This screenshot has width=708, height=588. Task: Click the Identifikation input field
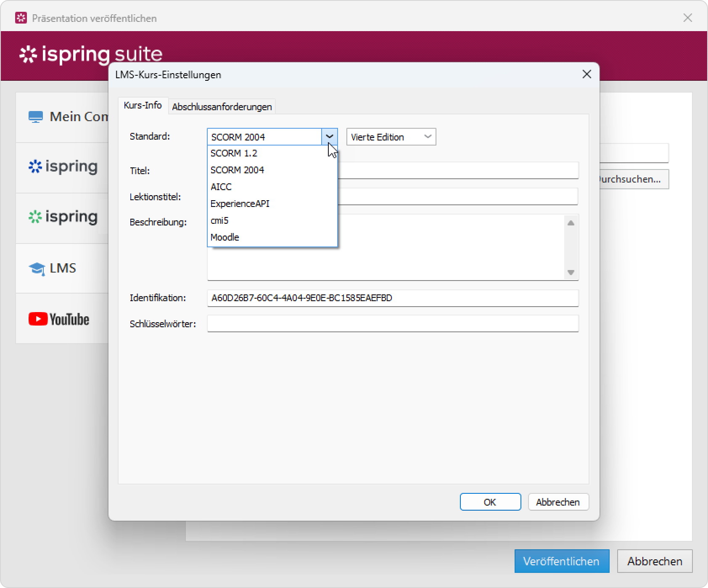tap(393, 298)
